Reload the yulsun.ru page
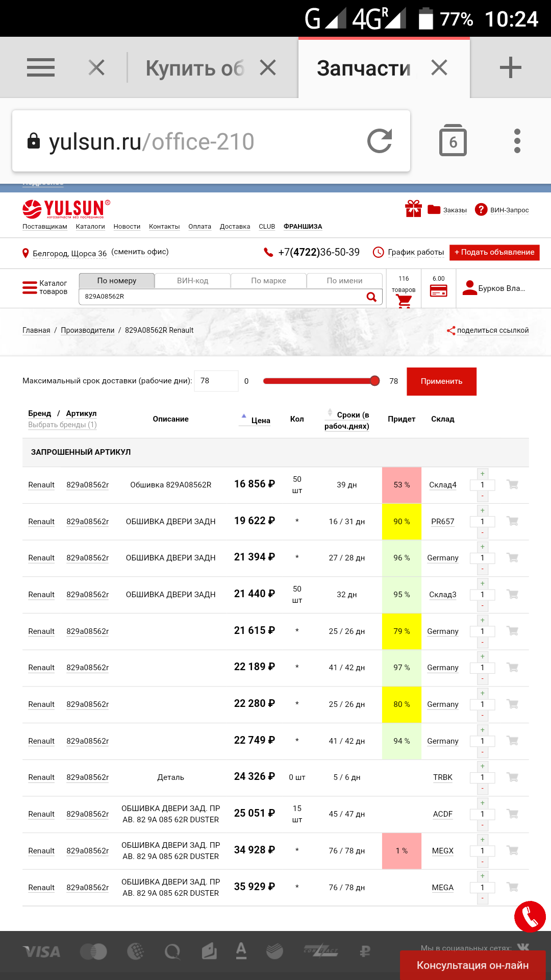 tap(380, 141)
